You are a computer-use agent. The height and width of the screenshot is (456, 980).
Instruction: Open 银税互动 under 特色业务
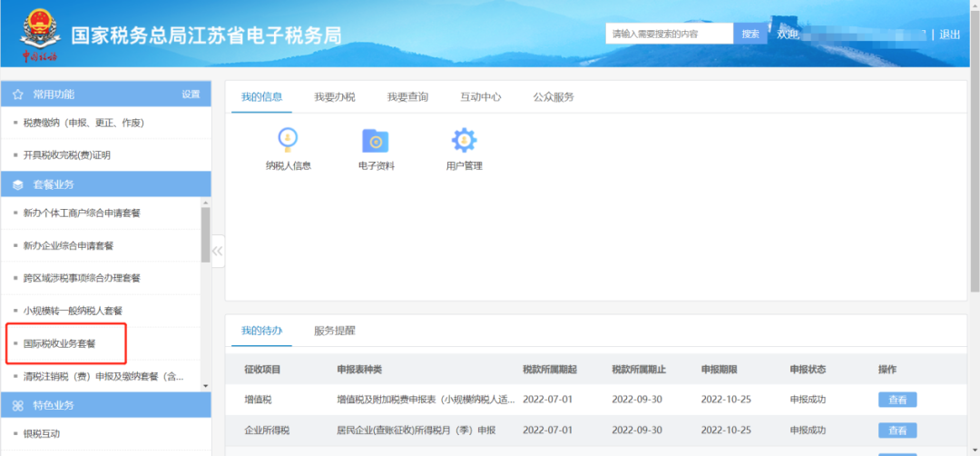coord(42,433)
